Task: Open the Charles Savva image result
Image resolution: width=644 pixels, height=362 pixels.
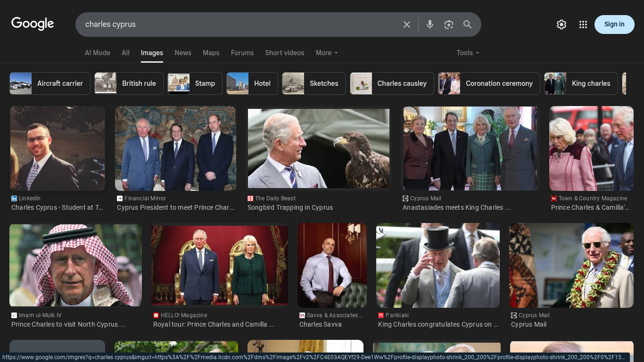Action: coord(332,265)
